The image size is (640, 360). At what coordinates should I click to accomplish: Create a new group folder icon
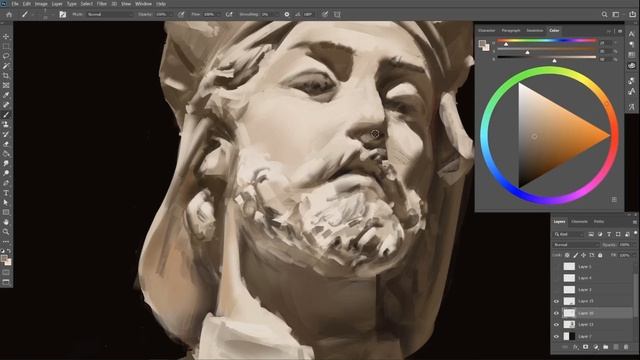[606, 347]
